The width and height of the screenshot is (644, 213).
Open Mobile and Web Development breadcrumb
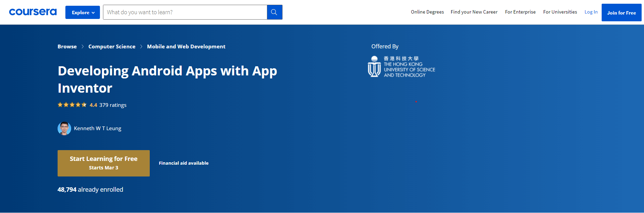(186, 47)
